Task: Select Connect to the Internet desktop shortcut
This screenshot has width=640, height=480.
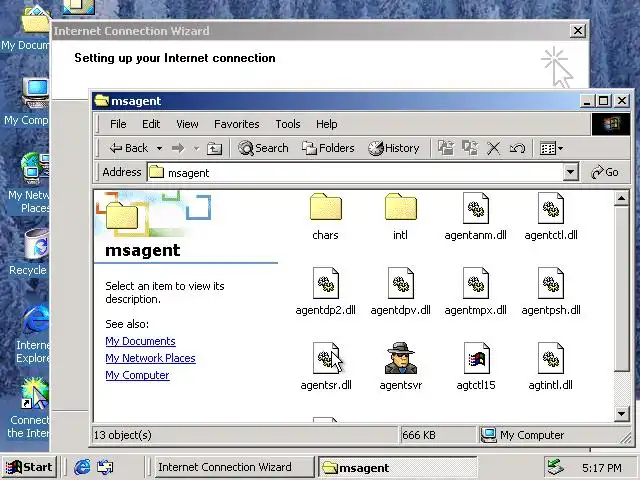Action: pos(29,408)
